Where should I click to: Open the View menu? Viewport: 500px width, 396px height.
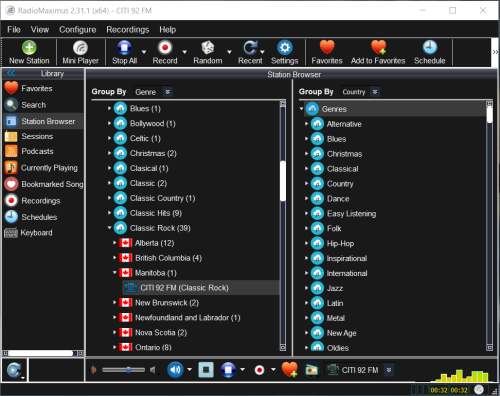[x=40, y=30]
